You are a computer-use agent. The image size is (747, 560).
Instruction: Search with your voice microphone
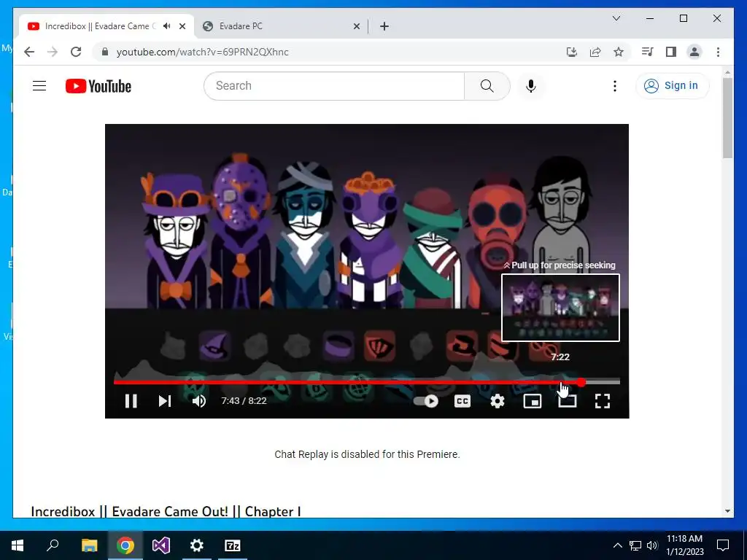tap(531, 86)
